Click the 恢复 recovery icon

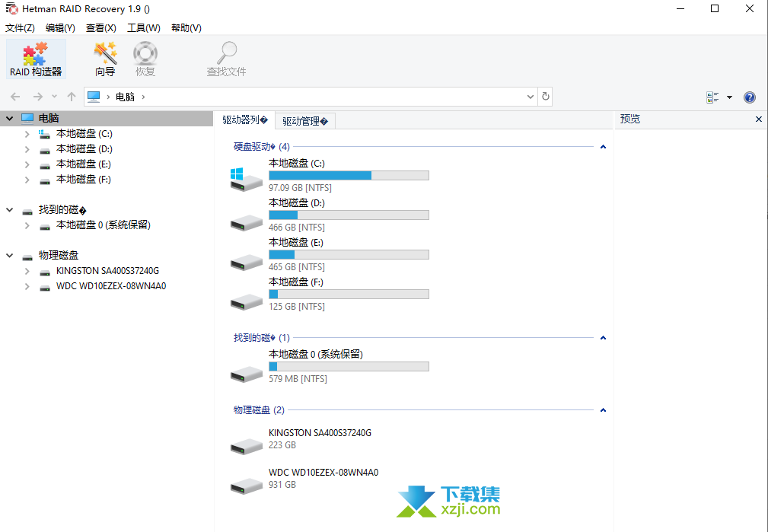pyautogui.click(x=145, y=59)
